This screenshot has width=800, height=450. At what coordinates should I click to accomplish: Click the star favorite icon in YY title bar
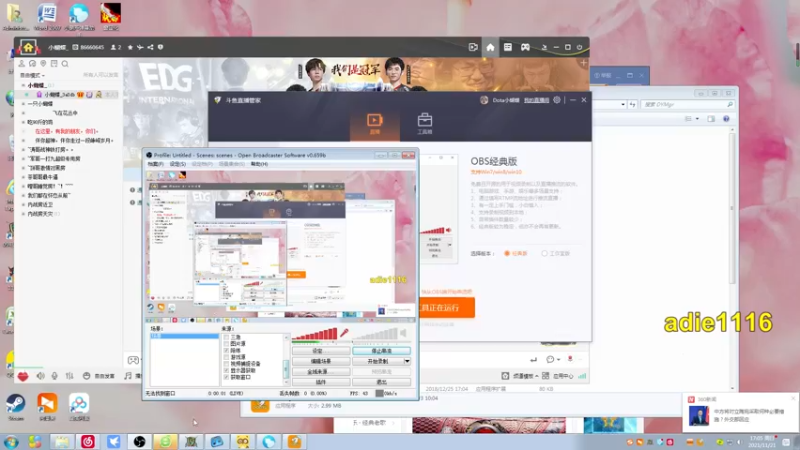point(130,47)
